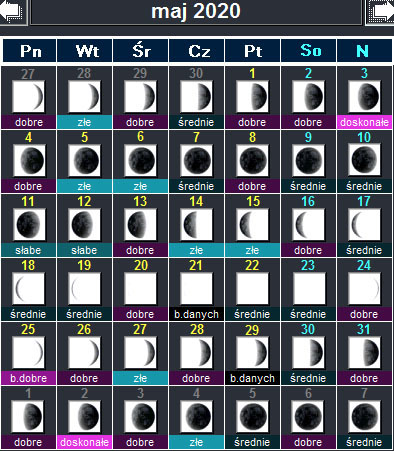Image resolution: width=394 pixels, height=451 pixels.
Task: Click moon phase icon for May 29
Action: click(252, 352)
